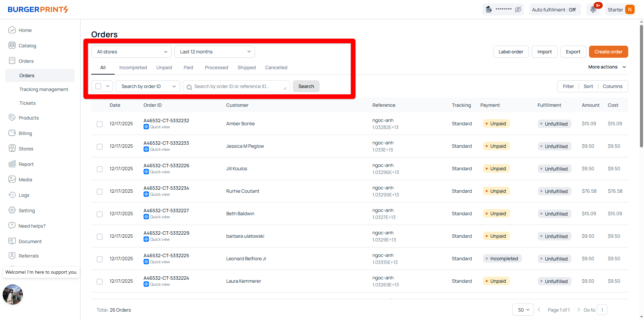Click the Home icon in sidebar
This screenshot has width=644, height=320.
coord(12,30)
